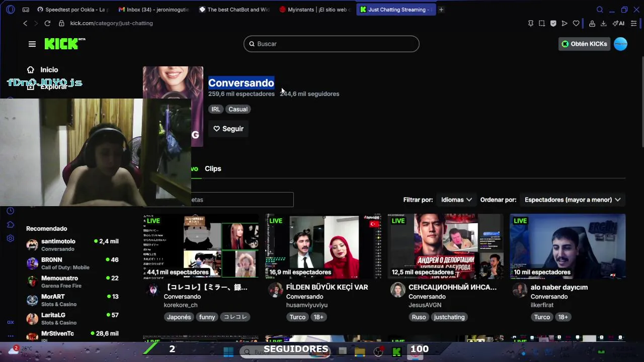Reload the page with refresh icon
Viewport: 644px width, 362px height.
click(47, 23)
